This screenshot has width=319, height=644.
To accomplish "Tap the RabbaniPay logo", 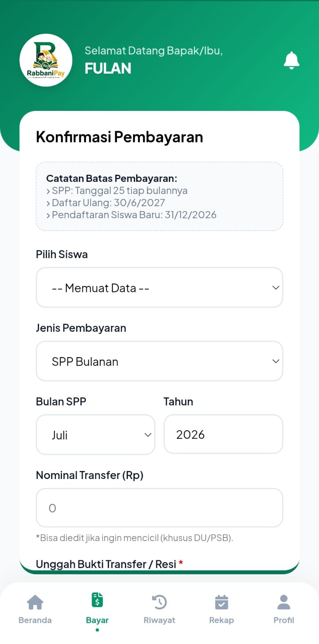I will pyautogui.click(x=46, y=60).
